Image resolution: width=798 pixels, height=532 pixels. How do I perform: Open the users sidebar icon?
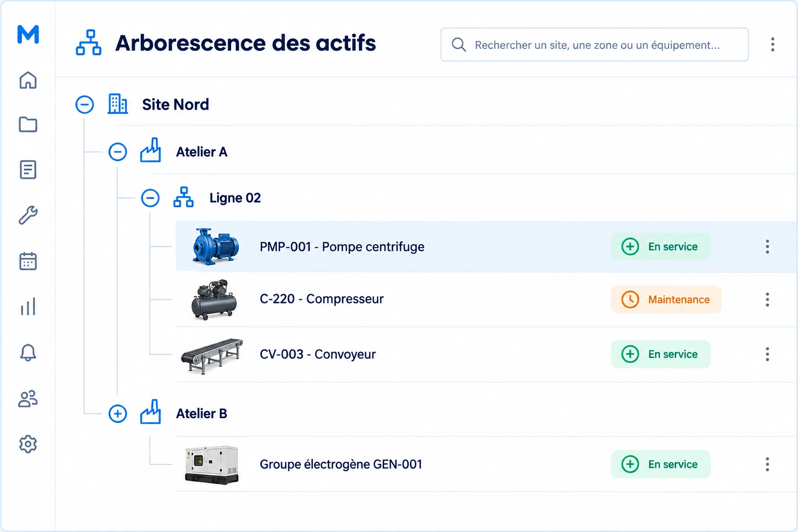pos(28,398)
